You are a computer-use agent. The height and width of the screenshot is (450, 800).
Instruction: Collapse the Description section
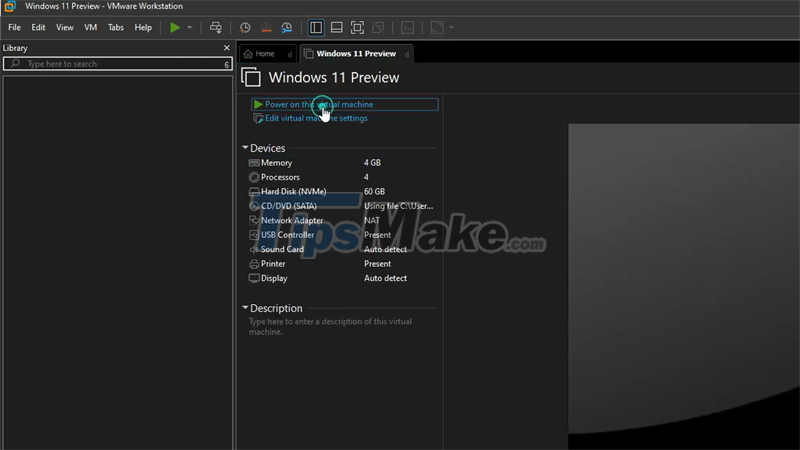click(245, 308)
